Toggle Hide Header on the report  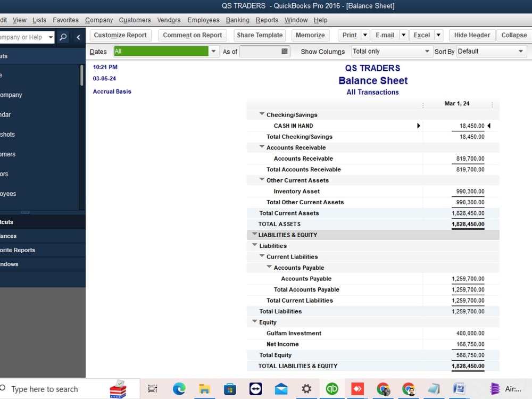click(x=471, y=35)
